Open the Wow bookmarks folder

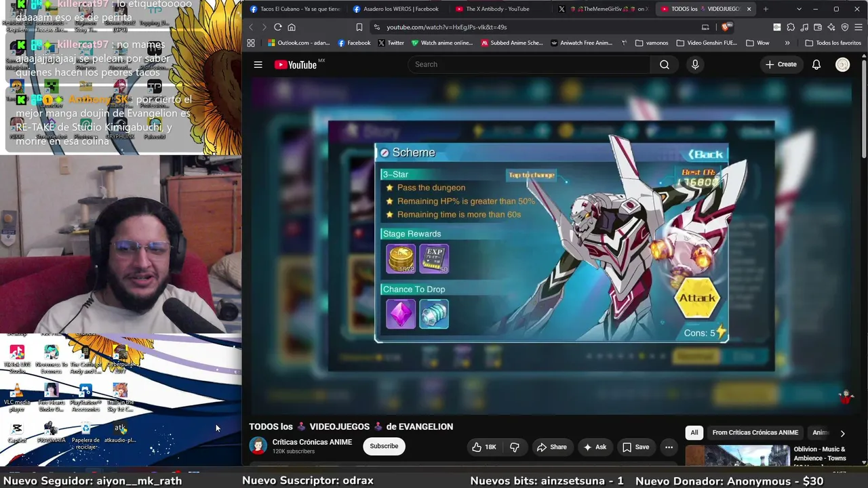757,43
